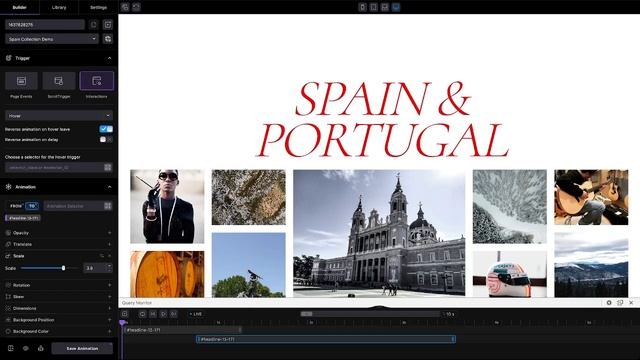Select the highlighted second #headline timeline bar
Screen dimensions: 640x360
tap(326, 339)
